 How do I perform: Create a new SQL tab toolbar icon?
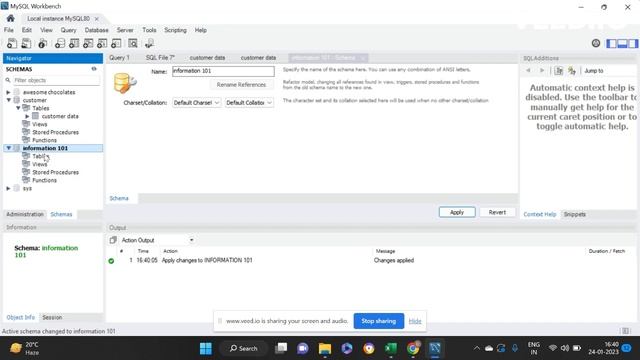12,43
